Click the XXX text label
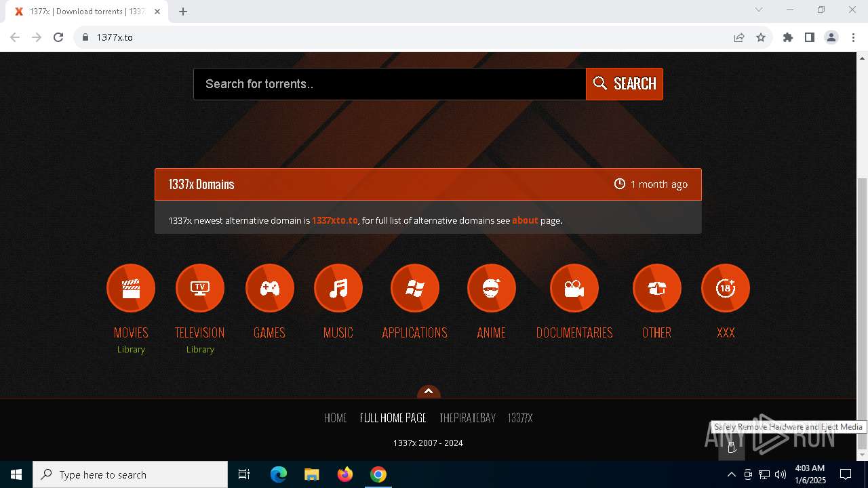 [726, 333]
